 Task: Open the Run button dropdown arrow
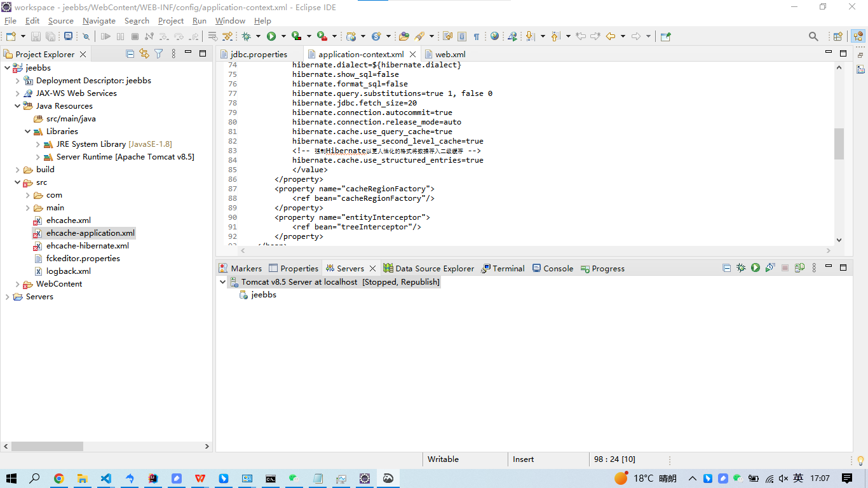click(283, 37)
